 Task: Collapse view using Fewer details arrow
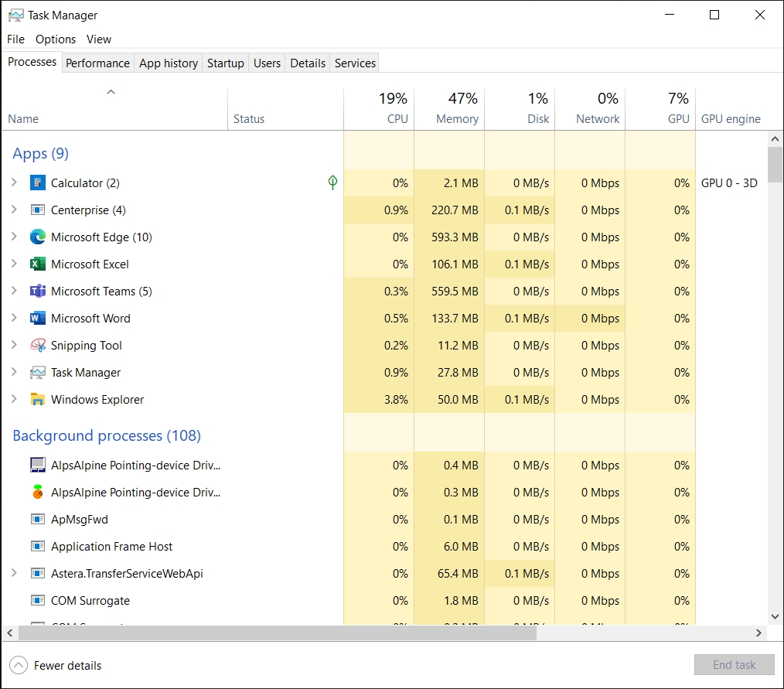coord(19,665)
